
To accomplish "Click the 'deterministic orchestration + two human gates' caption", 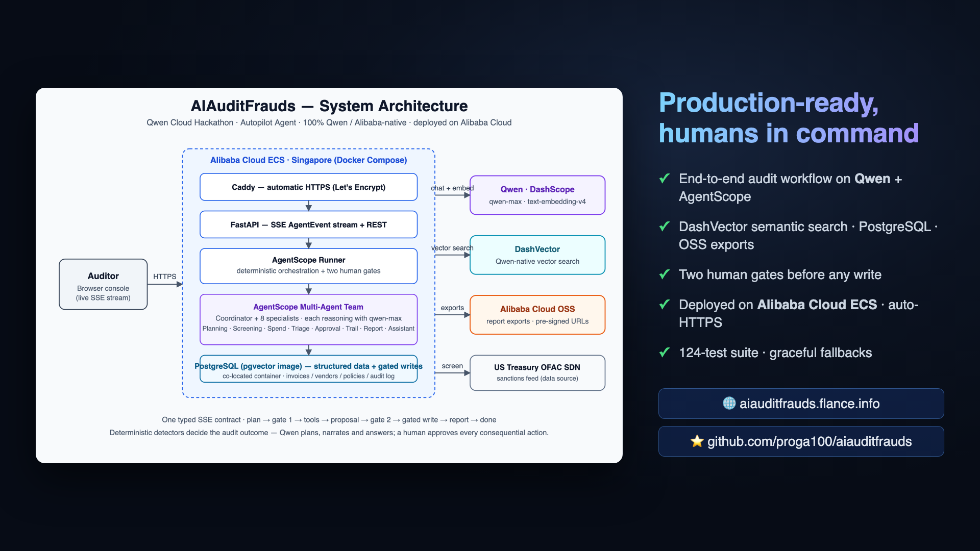I will tap(308, 271).
